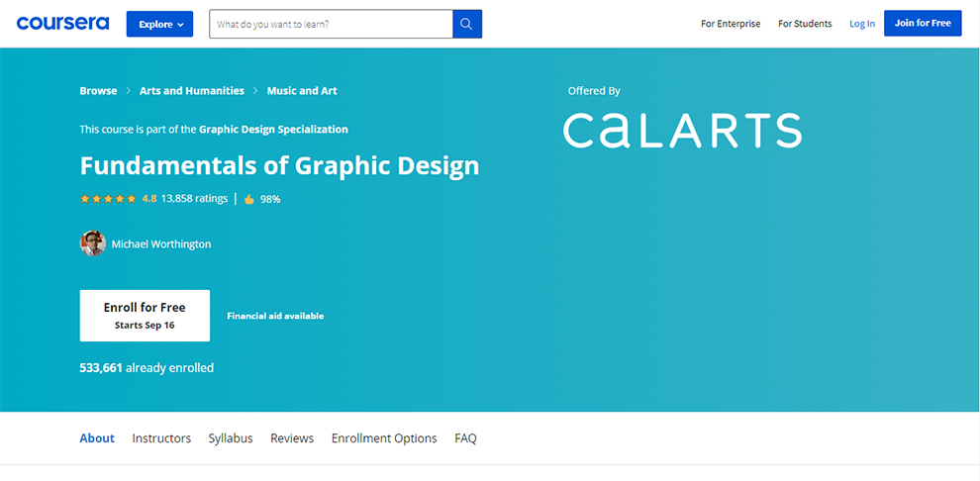The image size is (980, 481).
Task: Click the 4.8 rating value
Action: coord(149,199)
